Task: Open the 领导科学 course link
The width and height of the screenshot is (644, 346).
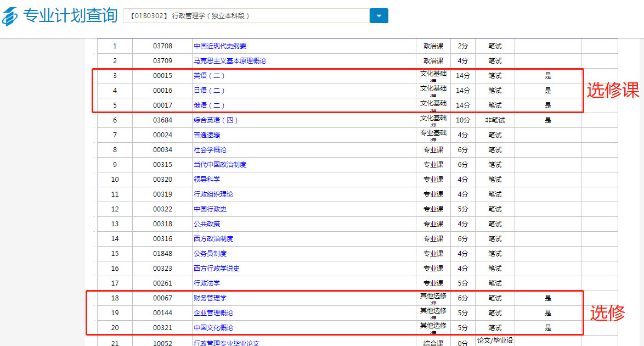Action: pyautogui.click(x=207, y=180)
